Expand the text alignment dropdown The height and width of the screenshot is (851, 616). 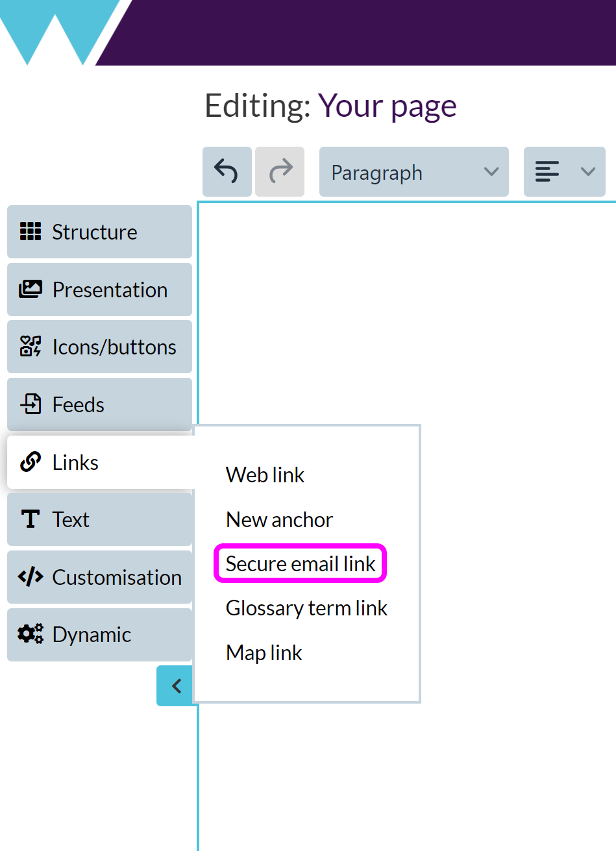[564, 172]
